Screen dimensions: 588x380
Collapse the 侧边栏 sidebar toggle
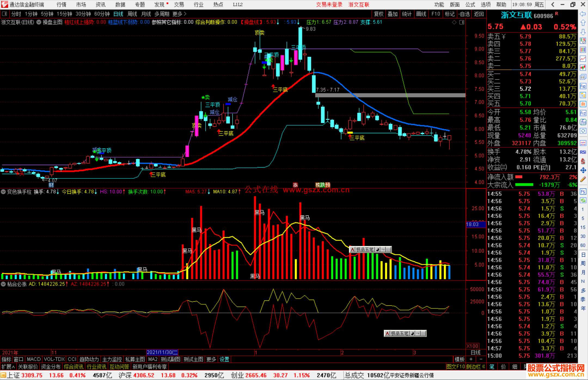[x=476, y=367]
